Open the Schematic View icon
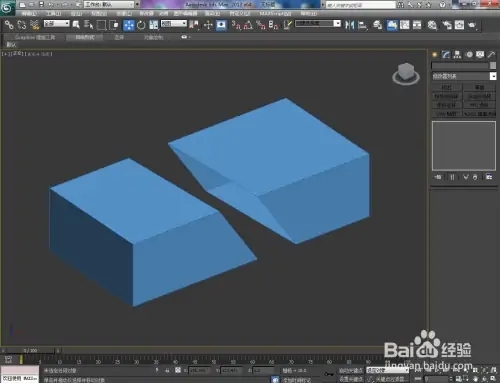This screenshot has width=500, height=383. click(x=417, y=25)
